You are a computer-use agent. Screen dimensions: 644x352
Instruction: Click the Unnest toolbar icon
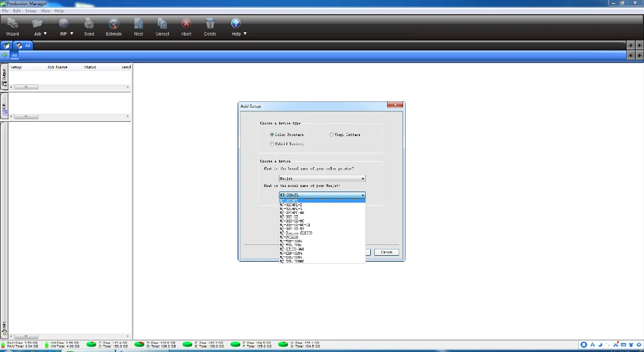coord(162,23)
